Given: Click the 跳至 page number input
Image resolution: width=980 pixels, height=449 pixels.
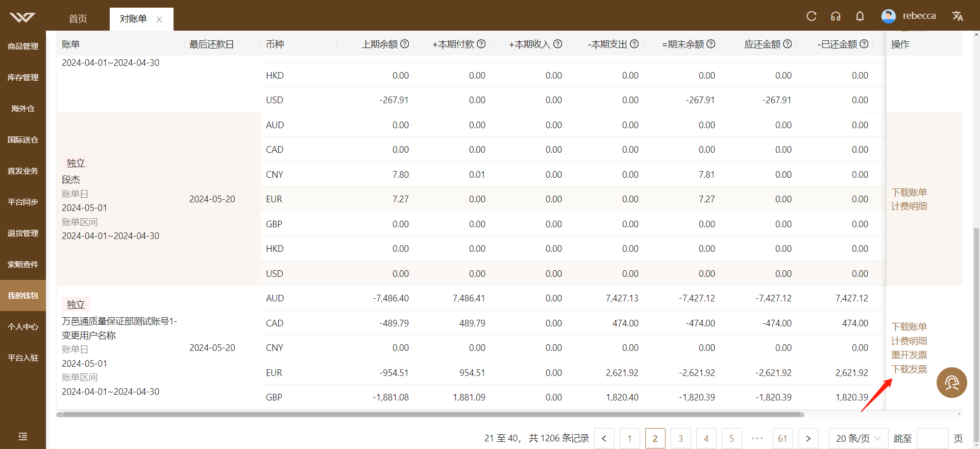Looking at the screenshot, I should click(933, 438).
